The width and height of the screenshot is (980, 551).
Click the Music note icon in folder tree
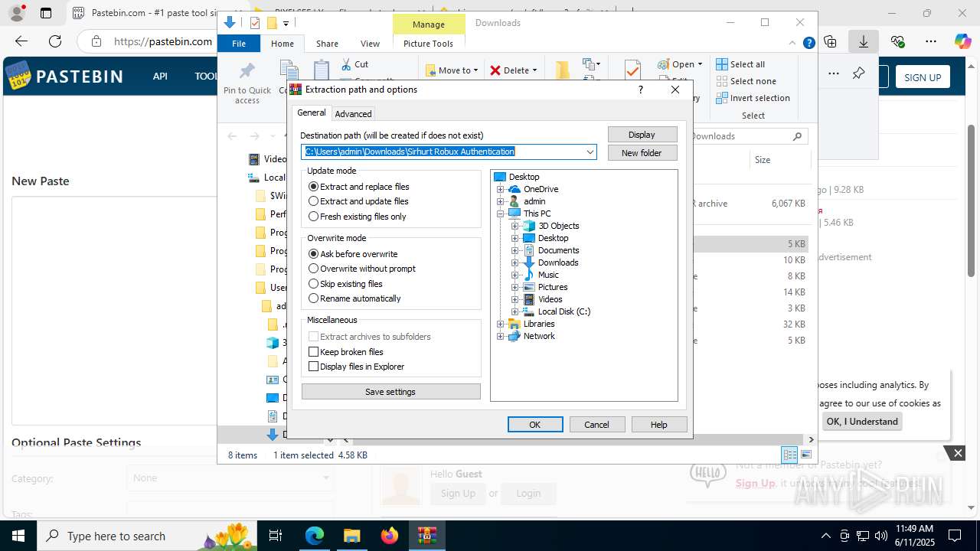(x=529, y=275)
